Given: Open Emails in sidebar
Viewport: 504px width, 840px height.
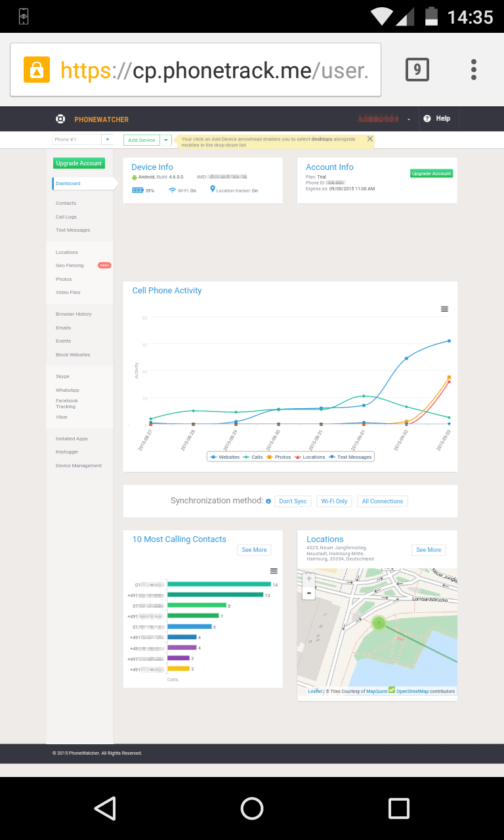Looking at the screenshot, I should [64, 327].
